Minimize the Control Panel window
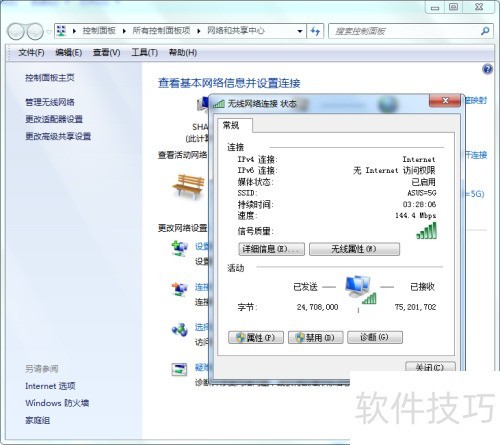 coord(435,7)
